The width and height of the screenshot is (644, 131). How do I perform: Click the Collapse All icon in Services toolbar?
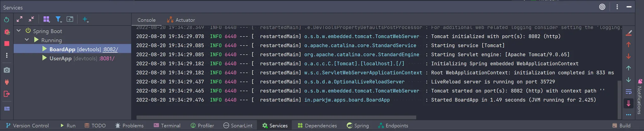pos(31,19)
